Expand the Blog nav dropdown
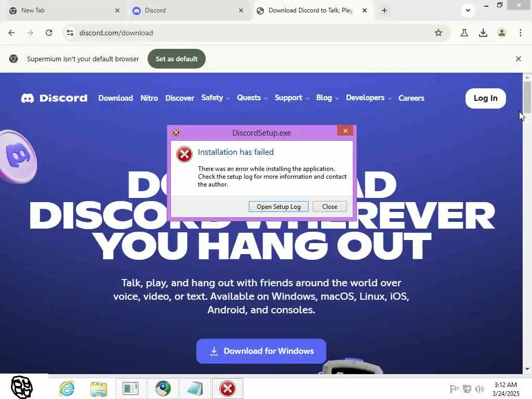This screenshot has height=399, width=532. pos(327,98)
